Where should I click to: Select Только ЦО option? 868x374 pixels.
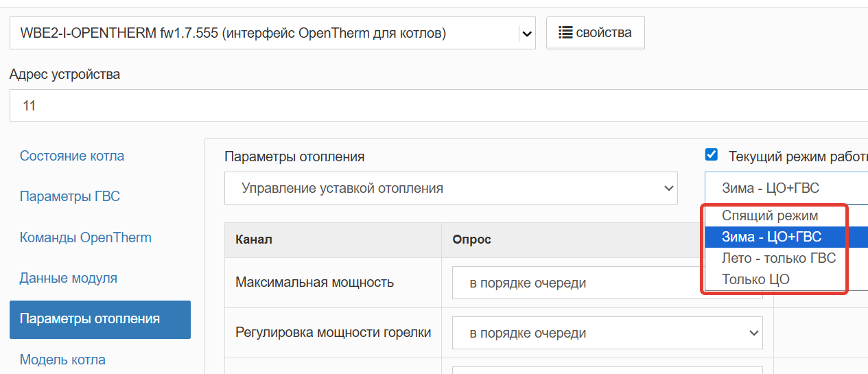[x=755, y=279]
